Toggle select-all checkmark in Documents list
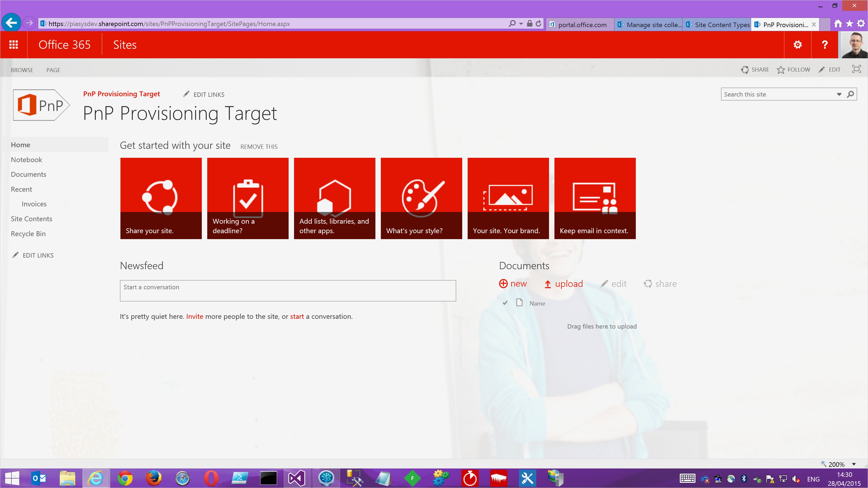The width and height of the screenshot is (868, 488). click(x=505, y=303)
